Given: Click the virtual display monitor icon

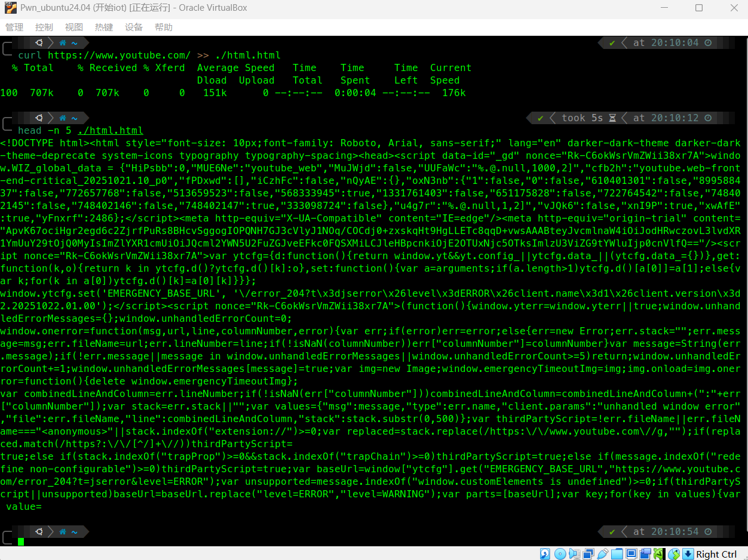Looking at the screenshot, I should tap(631, 554).
